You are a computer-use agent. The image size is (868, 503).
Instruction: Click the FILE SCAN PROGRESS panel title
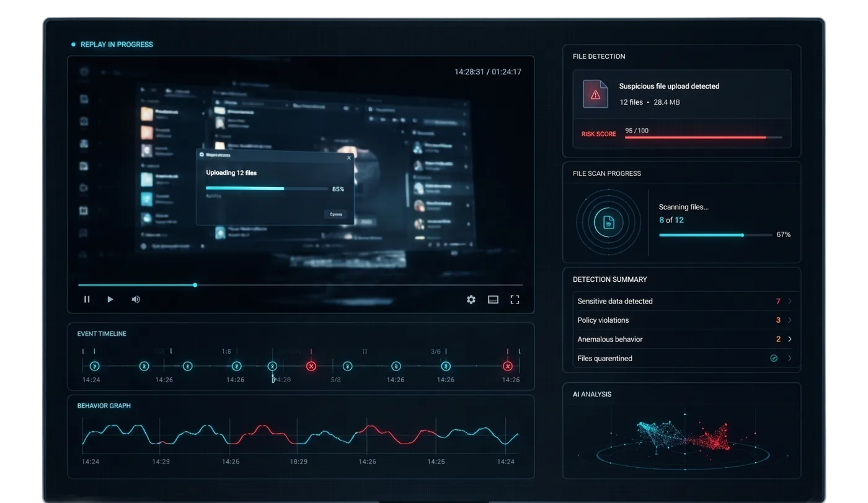tap(607, 173)
